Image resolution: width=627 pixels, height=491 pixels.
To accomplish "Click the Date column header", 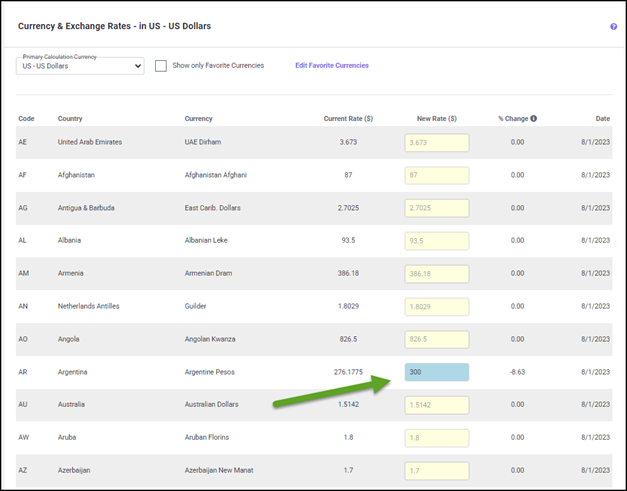I will click(x=602, y=119).
